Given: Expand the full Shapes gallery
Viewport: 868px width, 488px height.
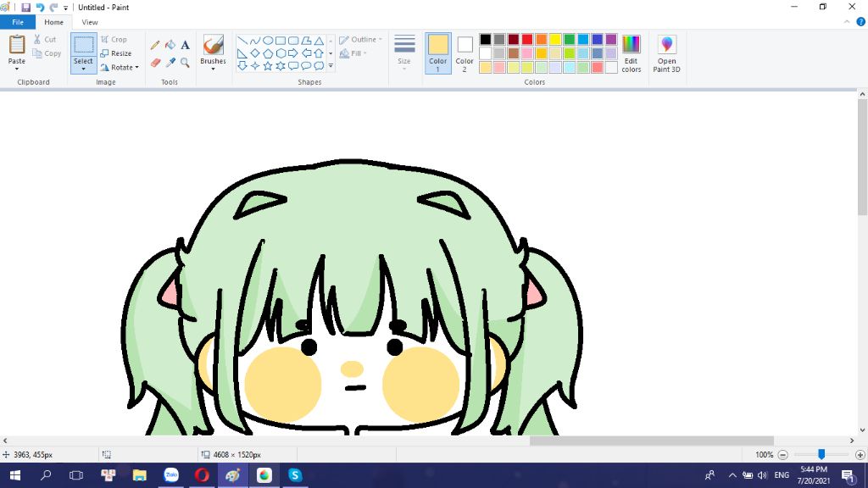Looking at the screenshot, I should 331,66.
